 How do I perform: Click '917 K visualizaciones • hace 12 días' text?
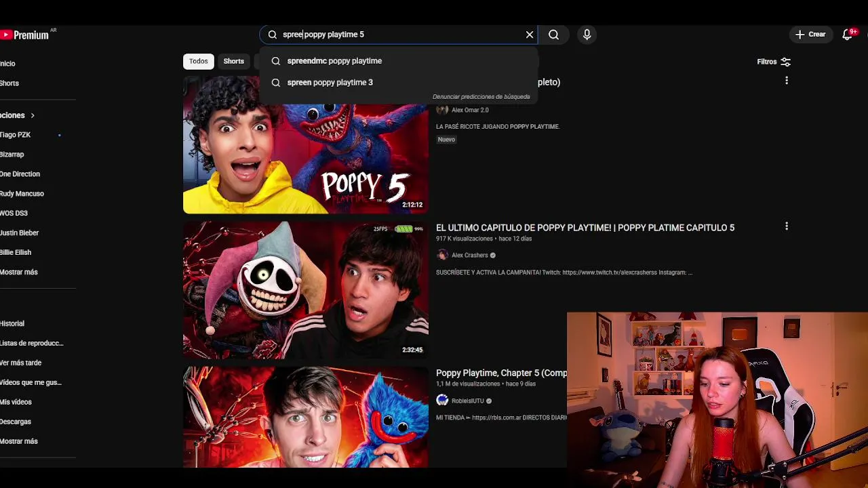484,239
